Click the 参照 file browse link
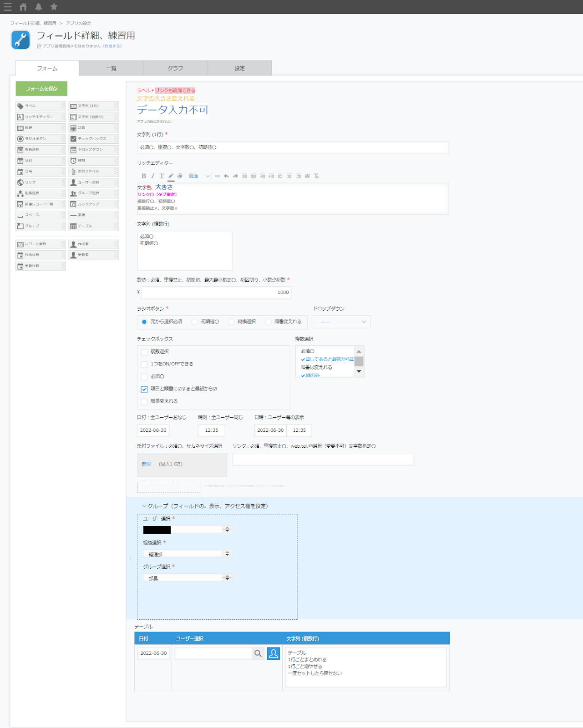Viewport: 583px width, 728px height. 146,464
